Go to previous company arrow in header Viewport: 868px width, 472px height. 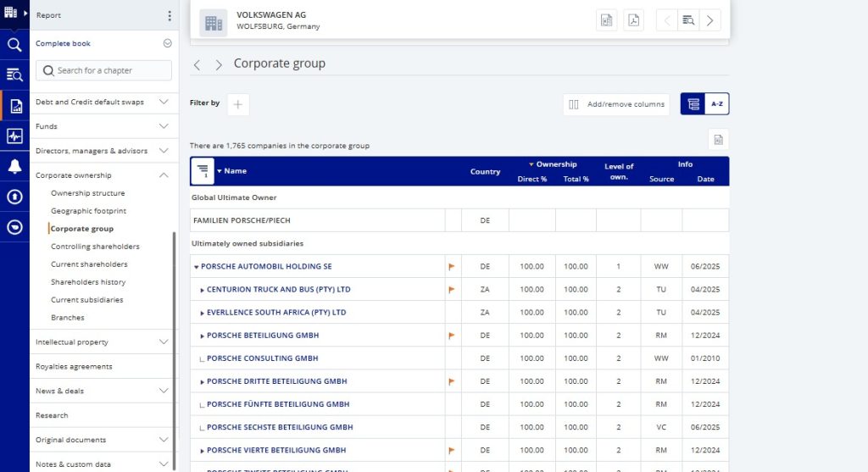click(x=666, y=20)
